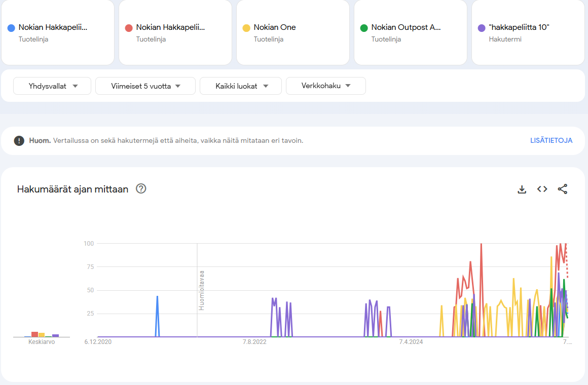Click the Huom. warning exclamation icon
This screenshot has height=385, width=588.
[19, 141]
